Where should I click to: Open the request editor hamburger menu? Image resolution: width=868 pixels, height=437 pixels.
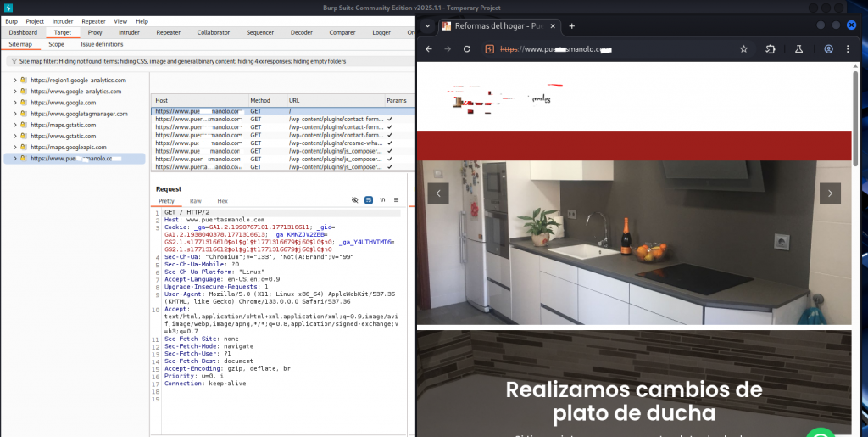pos(397,200)
